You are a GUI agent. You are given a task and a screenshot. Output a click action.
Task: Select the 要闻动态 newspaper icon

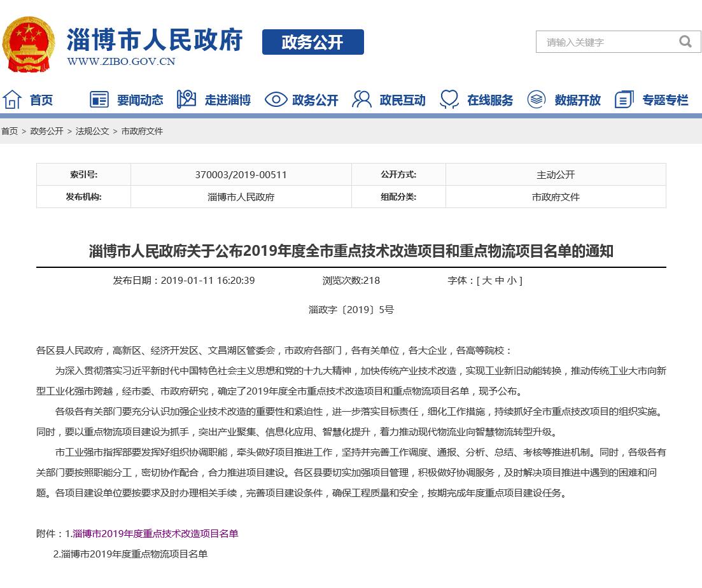(x=99, y=99)
